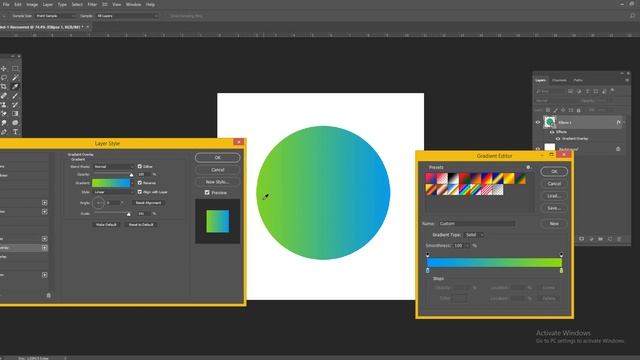Open the Style Linear dropdown
Image resolution: width=640 pixels, height=360 pixels.
113,192
